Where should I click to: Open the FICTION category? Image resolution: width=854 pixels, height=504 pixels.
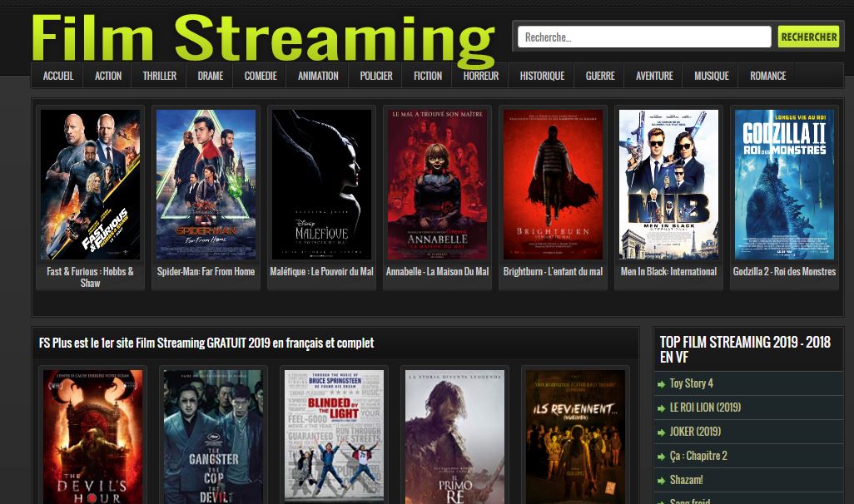(x=428, y=76)
